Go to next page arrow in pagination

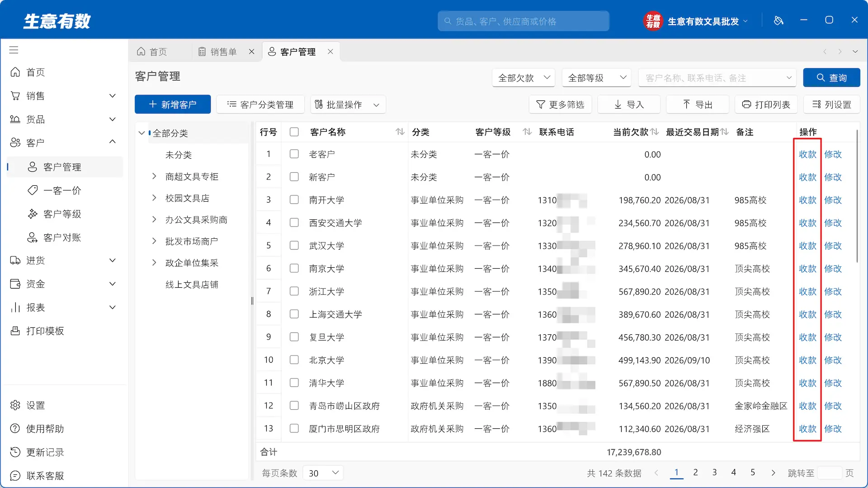(x=773, y=473)
